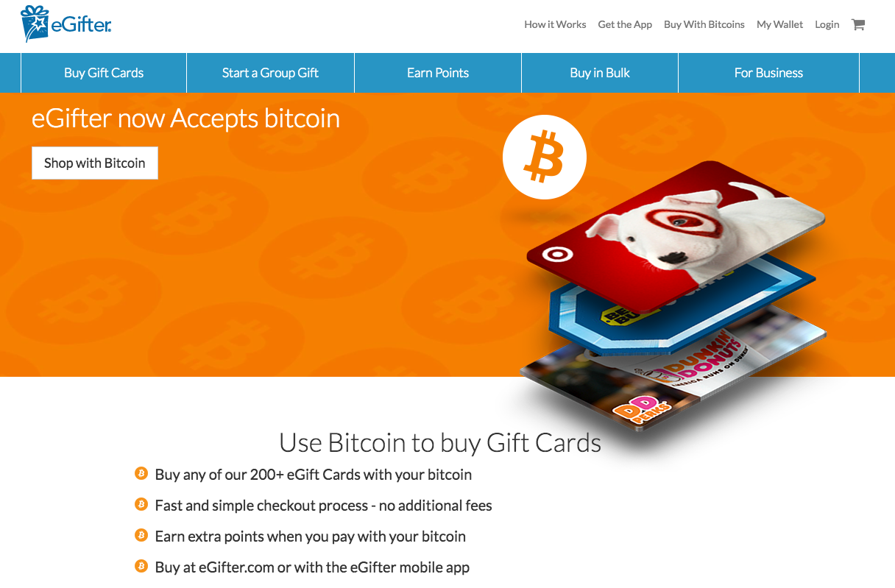The height and width of the screenshot is (588, 895).
Task: Click bitcoin bullet beside 'Earn extra points'
Action: [141, 535]
